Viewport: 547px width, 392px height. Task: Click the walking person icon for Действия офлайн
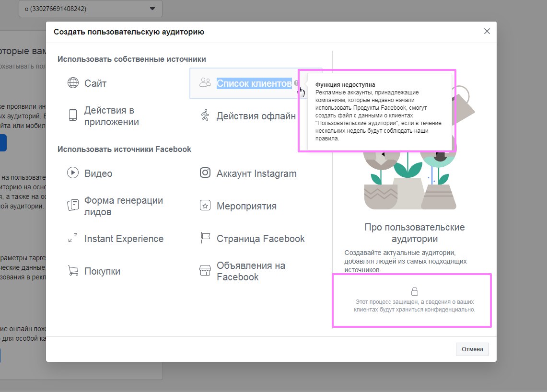[x=205, y=115]
